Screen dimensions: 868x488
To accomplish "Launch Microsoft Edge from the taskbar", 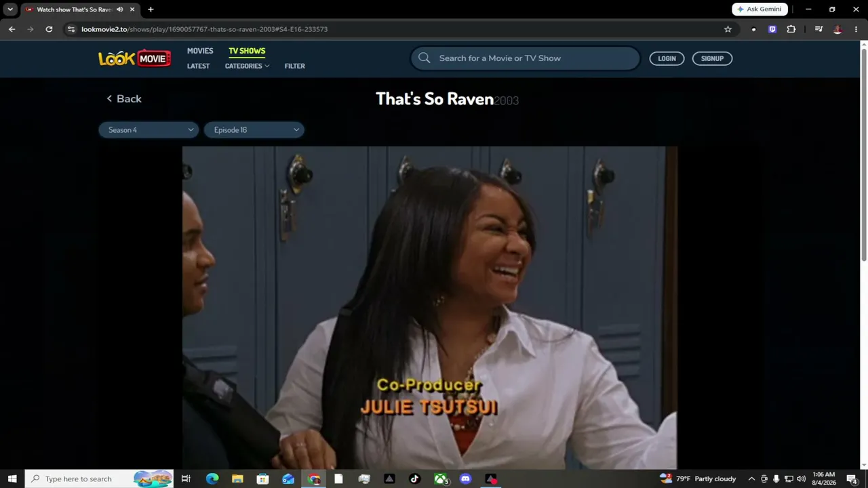I will click(x=212, y=479).
